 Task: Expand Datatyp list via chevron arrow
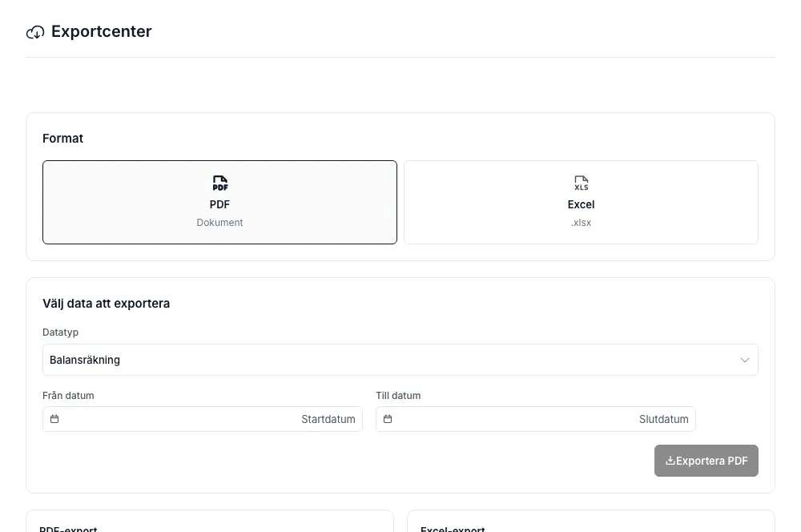click(x=745, y=360)
